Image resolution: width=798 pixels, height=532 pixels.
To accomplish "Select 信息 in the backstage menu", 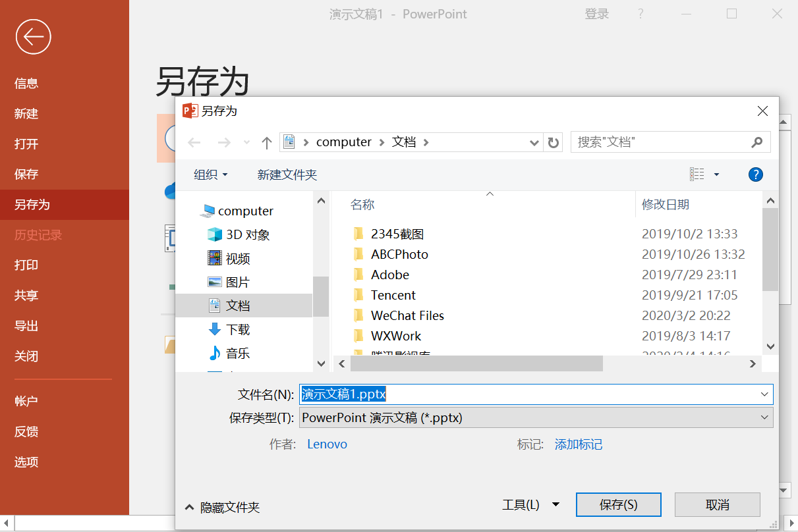I will pyautogui.click(x=26, y=83).
